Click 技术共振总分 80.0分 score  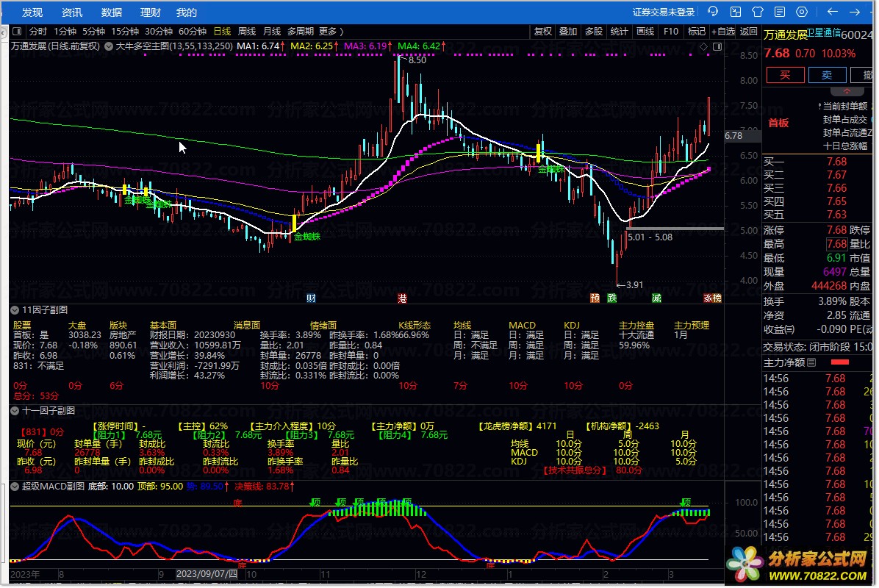592,470
